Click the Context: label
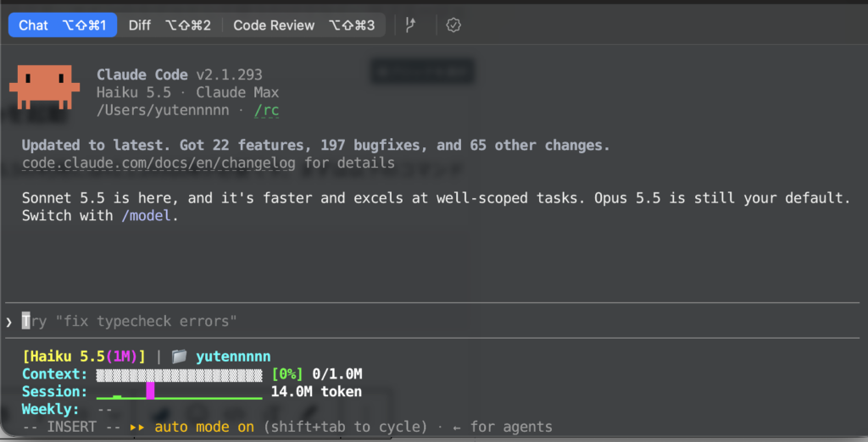 click(55, 374)
